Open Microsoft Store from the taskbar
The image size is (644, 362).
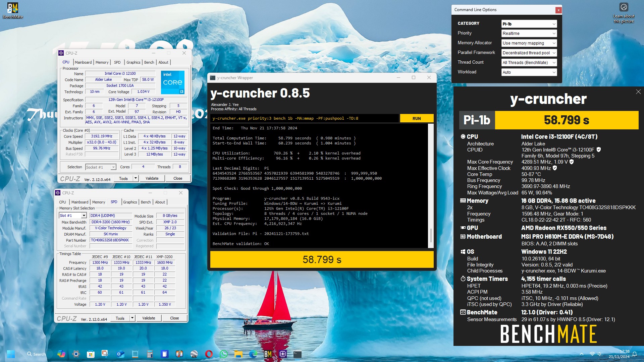point(91,354)
